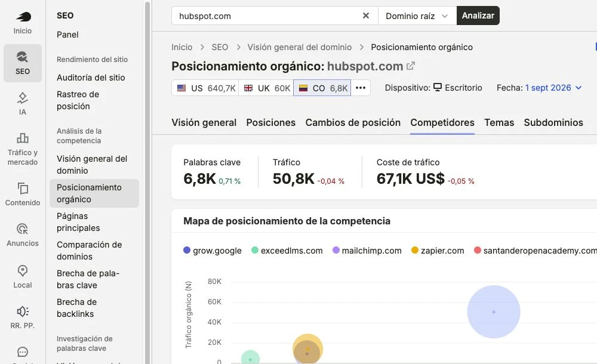The width and height of the screenshot is (597, 364).
Task: Open Brecha de palabras clave
Action: tap(88, 279)
